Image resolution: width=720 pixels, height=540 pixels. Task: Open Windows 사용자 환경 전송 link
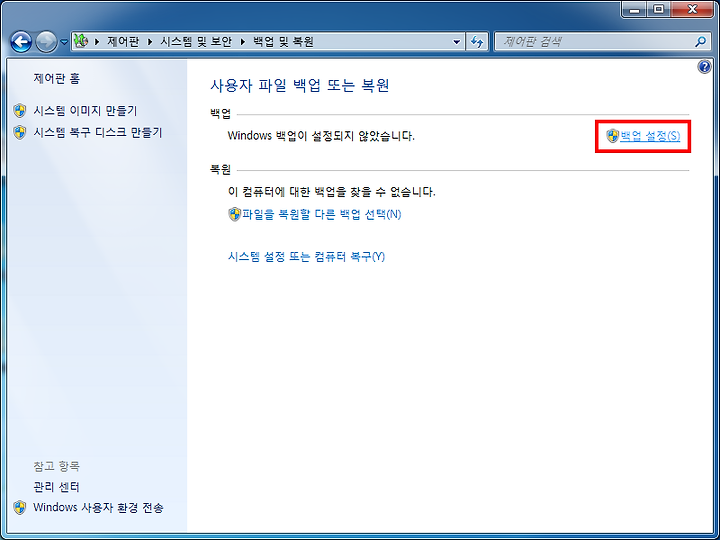pyautogui.click(x=98, y=508)
